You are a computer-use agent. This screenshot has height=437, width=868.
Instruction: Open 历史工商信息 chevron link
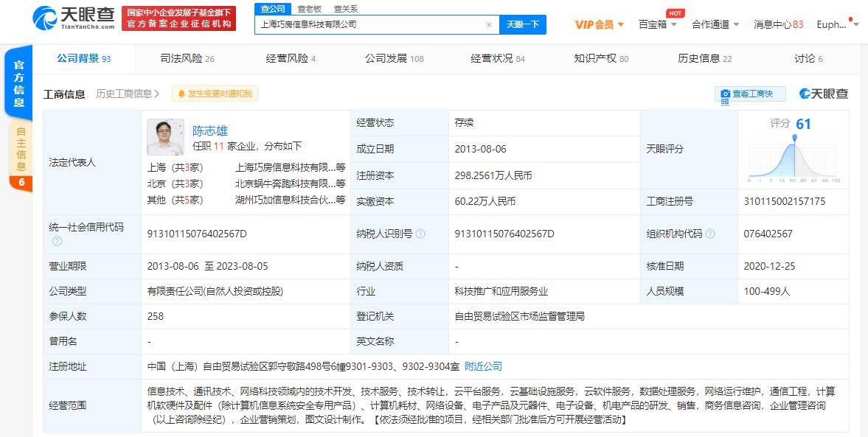pyautogui.click(x=128, y=94)
